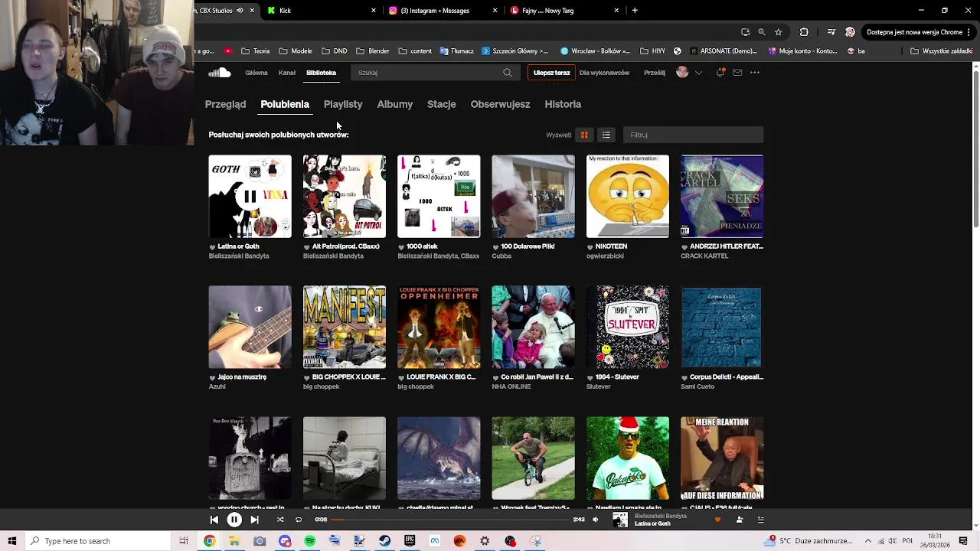Toggle shuffle in the player bar
The image size is (980, 551).
click(x=280, y=520)
